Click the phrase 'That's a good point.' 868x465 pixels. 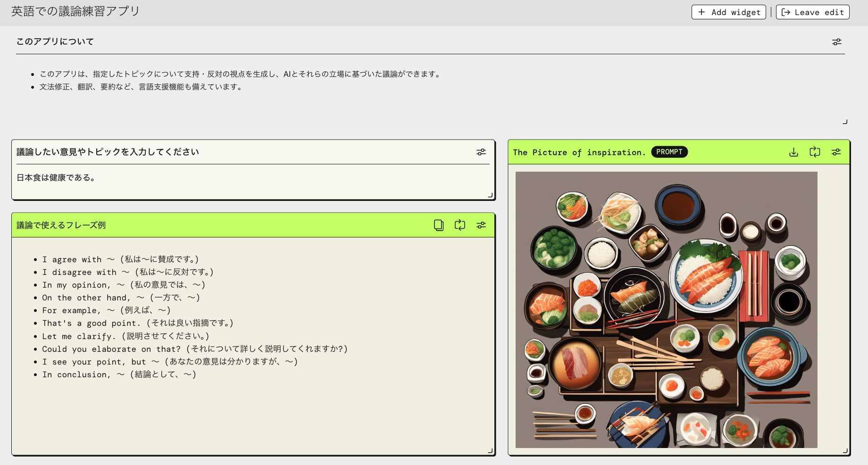pyautogui.click(x=92, y=323)
